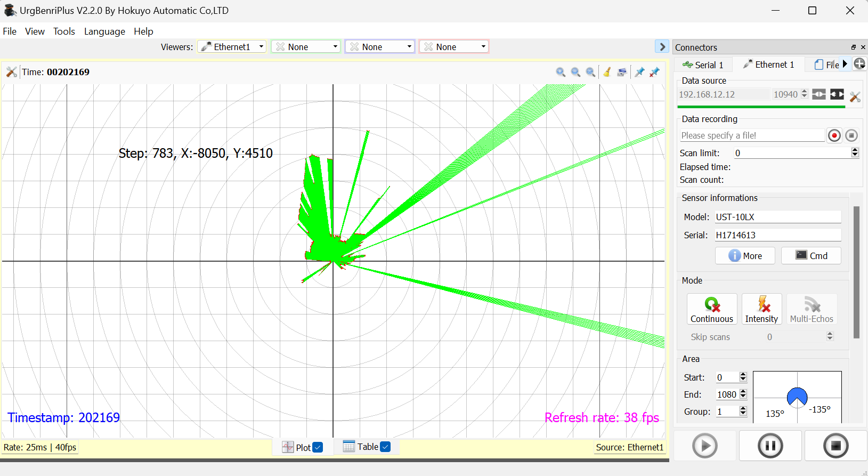Screen dimensions: 868x476
Task: Close the Connectors panel
Action: coord(863,47)
